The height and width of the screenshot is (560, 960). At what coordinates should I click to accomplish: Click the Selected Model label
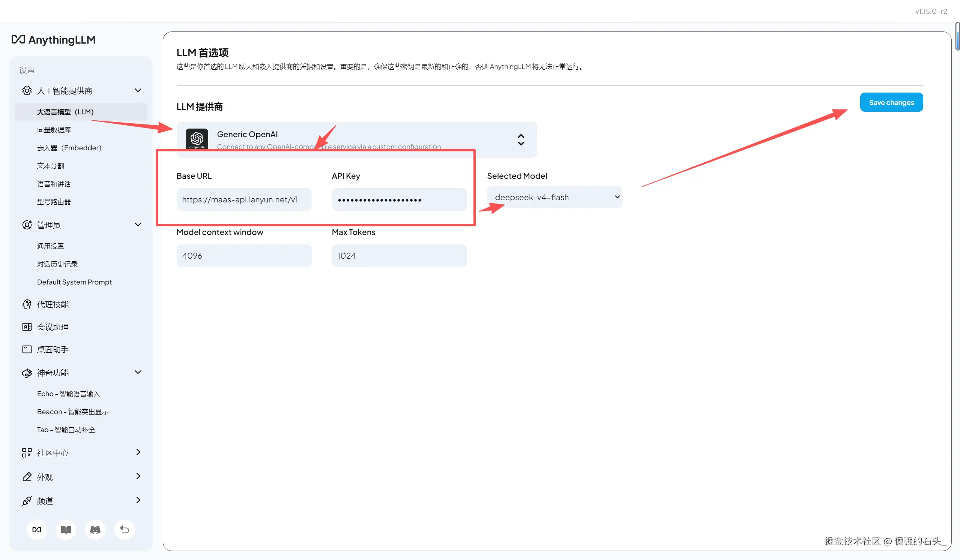coord(517,175)
